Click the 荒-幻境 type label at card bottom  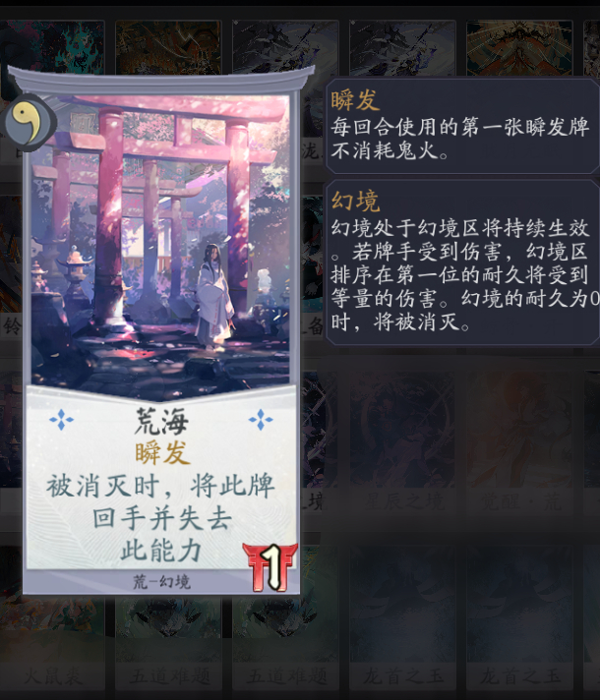pos(161,582)
